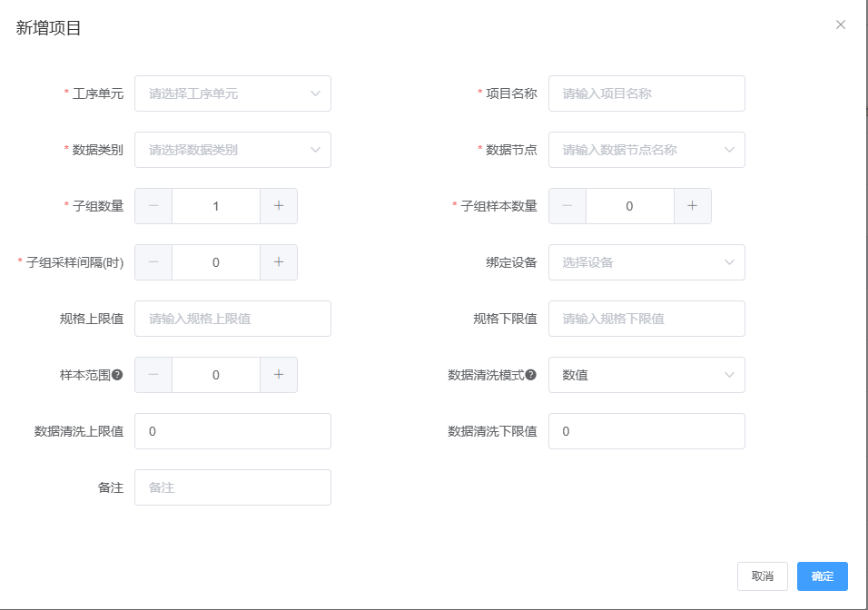Decrease 样本范围 with the minus button
The image size is (868, 610).
click(x=153, y=375)
